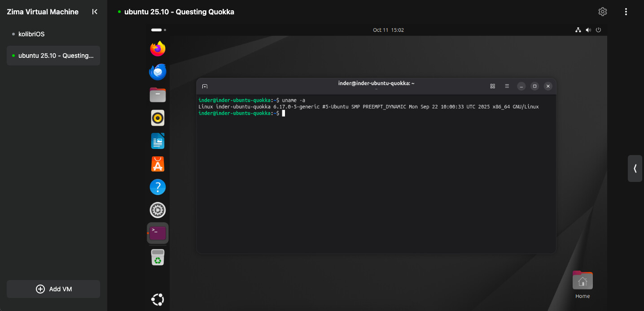Open the VM settings gear
644x311 pixels.
603,12
